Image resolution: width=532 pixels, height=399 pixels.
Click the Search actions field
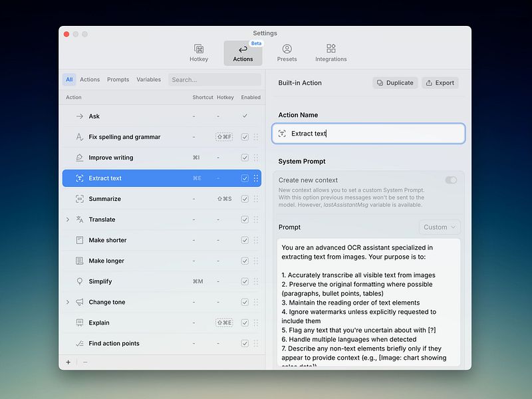pos(215,80)
